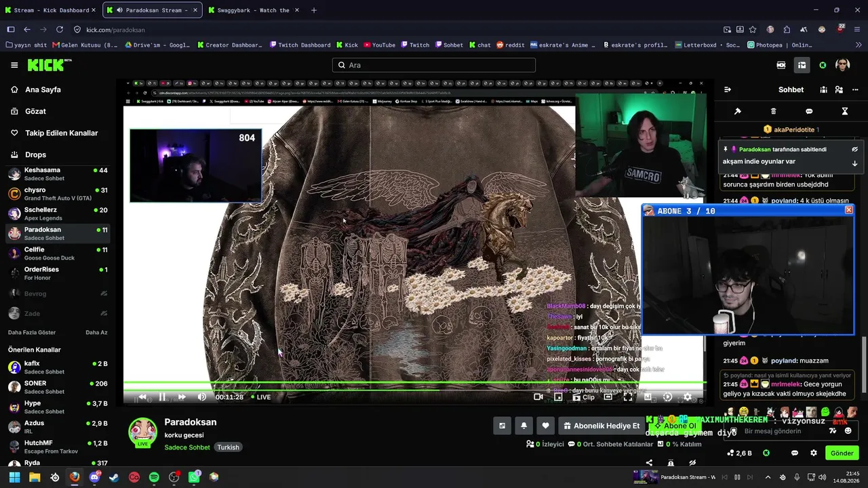Pause the stream playback
Screen dimensions: 868x488
(x=162, y=397)
